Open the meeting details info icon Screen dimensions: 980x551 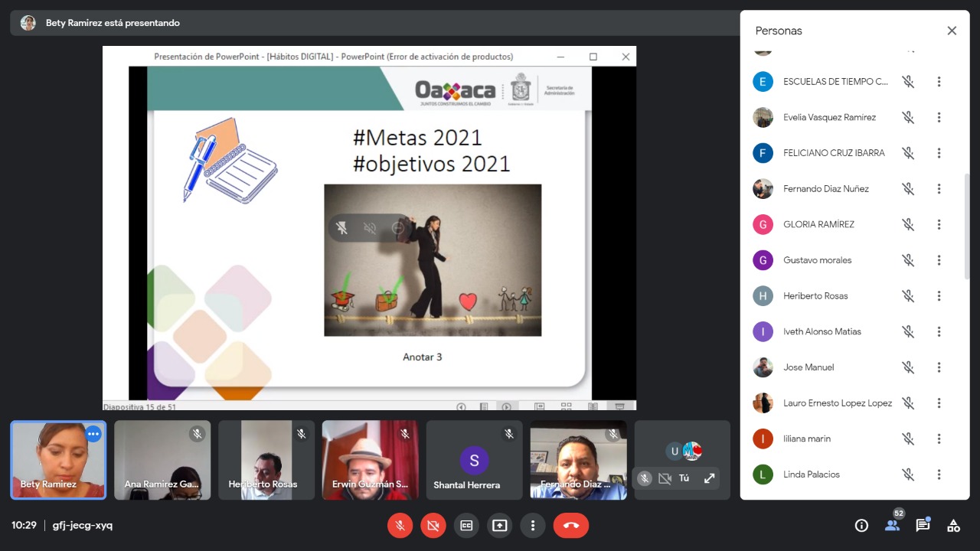coord(861,525)
